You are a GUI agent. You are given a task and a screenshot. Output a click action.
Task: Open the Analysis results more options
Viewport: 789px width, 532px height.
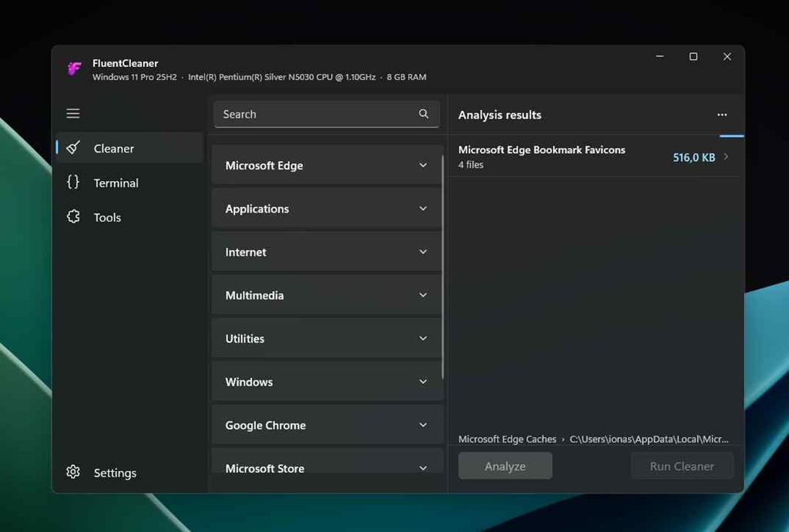pyautogui.click(x=722, y=115)
